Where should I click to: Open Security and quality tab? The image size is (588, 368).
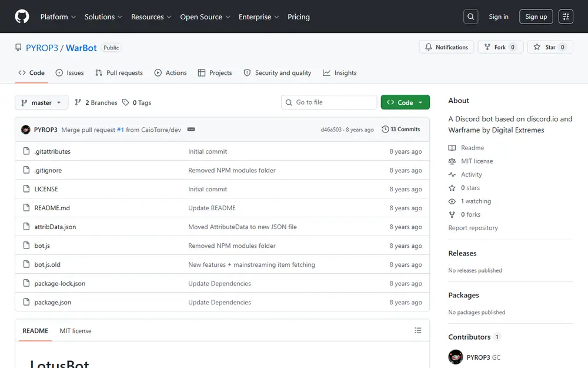[278, 73]
